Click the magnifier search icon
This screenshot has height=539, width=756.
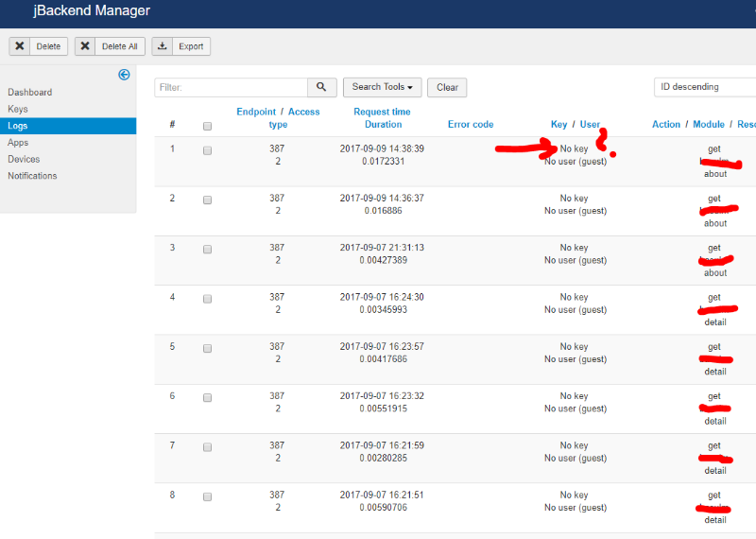point(321,87)
